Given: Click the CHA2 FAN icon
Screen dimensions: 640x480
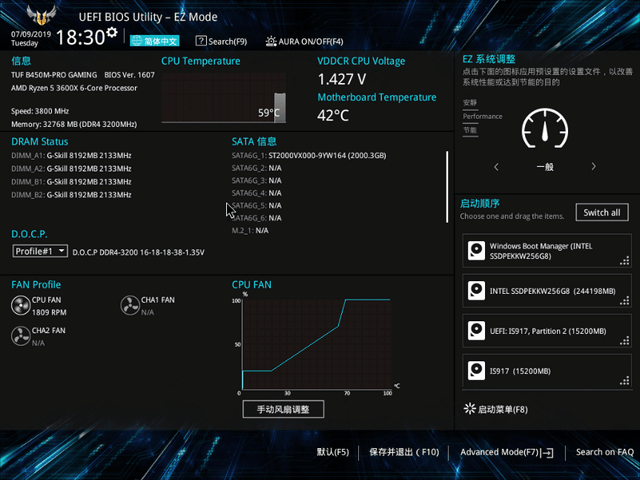Looking at the screenshot, I should click(x=20, y=336).
